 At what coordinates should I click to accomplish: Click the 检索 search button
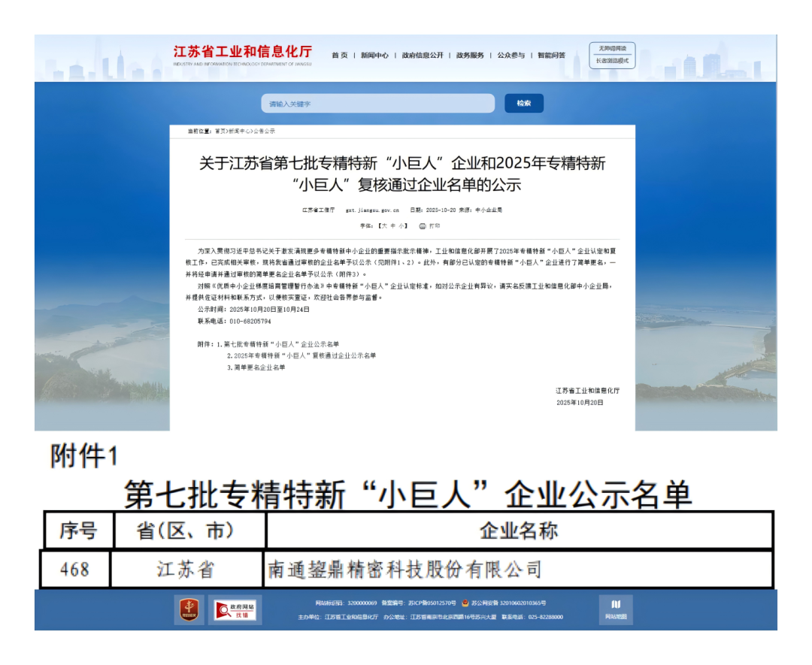524,104
